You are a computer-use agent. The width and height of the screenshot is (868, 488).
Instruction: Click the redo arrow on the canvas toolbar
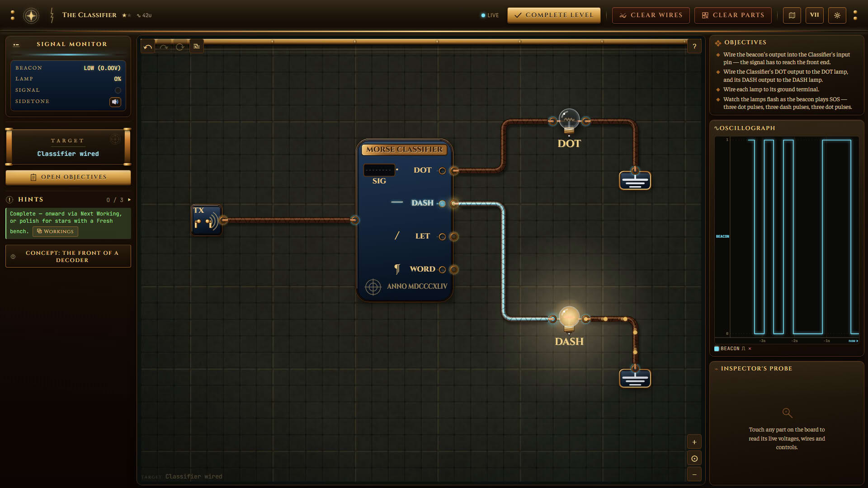click(164, 47)
